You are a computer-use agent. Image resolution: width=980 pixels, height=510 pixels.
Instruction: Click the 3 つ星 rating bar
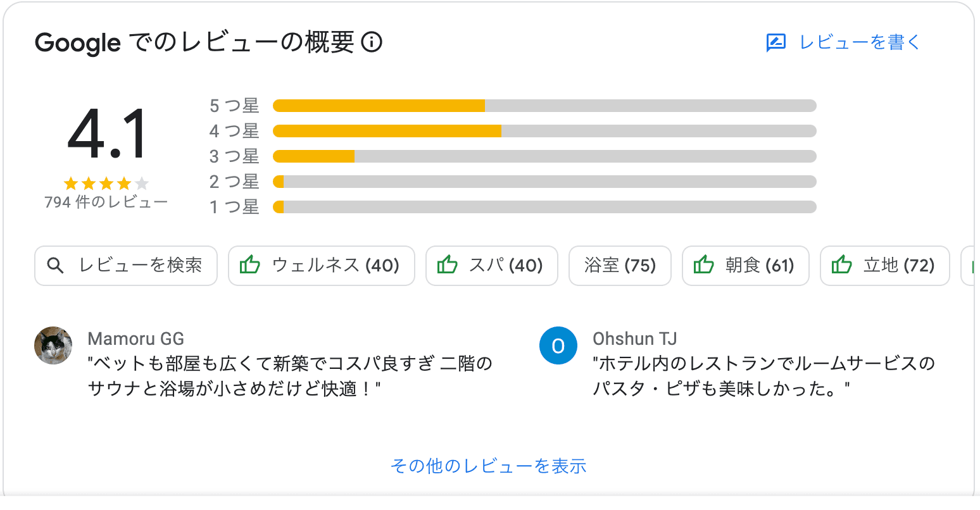(x=544, y=156)
